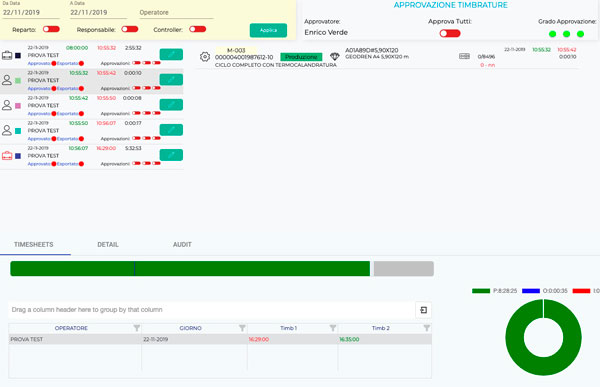Edit the entry with duration 5:32:53
Image resolution: width=600 pixels, height=387 pixels.
pos(171,155)
